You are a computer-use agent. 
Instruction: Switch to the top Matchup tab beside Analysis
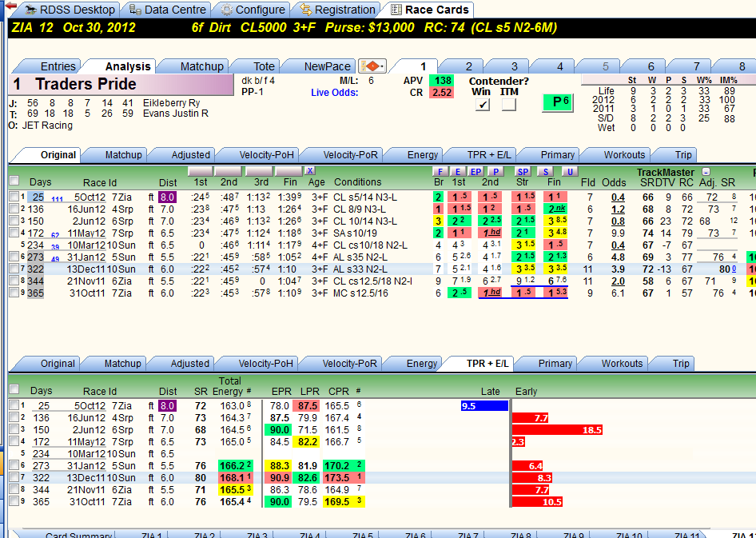(x=201, y=66)
